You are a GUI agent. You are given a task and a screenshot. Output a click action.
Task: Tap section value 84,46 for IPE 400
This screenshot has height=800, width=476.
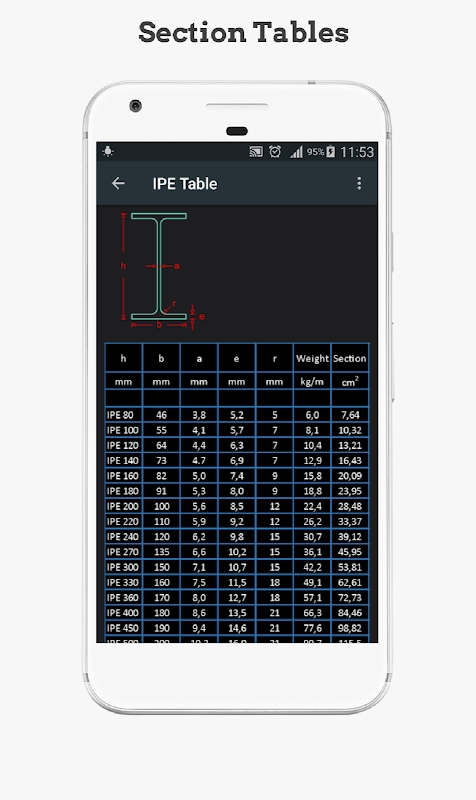[x=350, y=613]
